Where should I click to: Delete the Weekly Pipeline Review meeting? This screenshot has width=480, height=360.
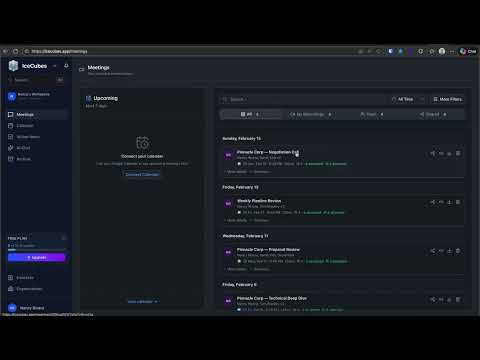tap(458, 202)
